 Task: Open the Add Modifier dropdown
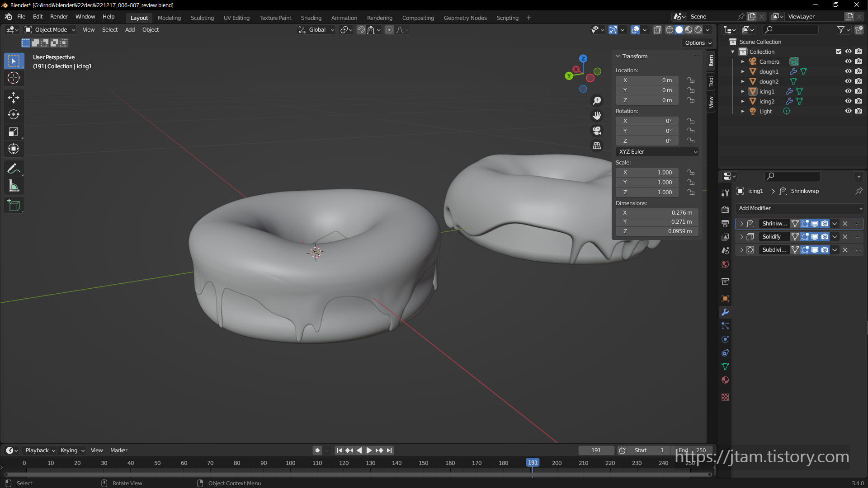pos(799,208)
